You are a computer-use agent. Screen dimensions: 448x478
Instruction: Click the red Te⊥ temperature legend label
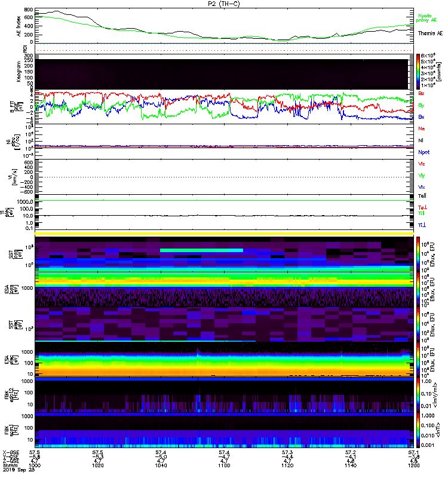(422, 207)
